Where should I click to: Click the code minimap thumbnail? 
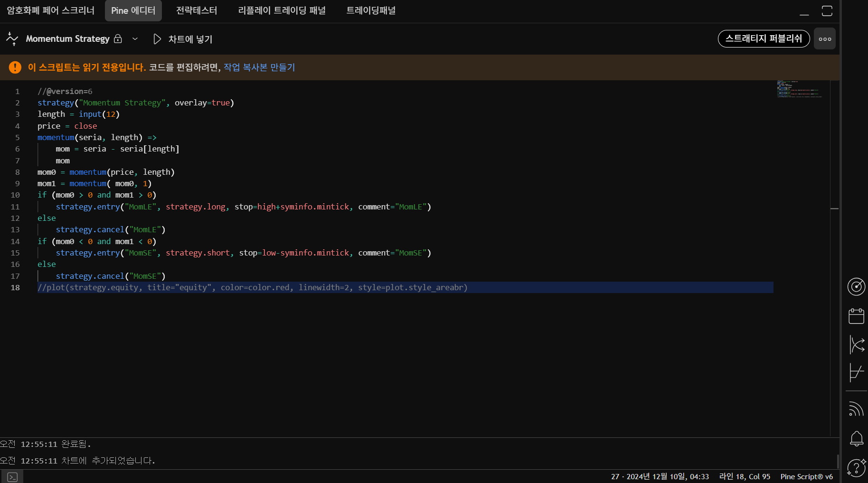(x=799, y=89)
